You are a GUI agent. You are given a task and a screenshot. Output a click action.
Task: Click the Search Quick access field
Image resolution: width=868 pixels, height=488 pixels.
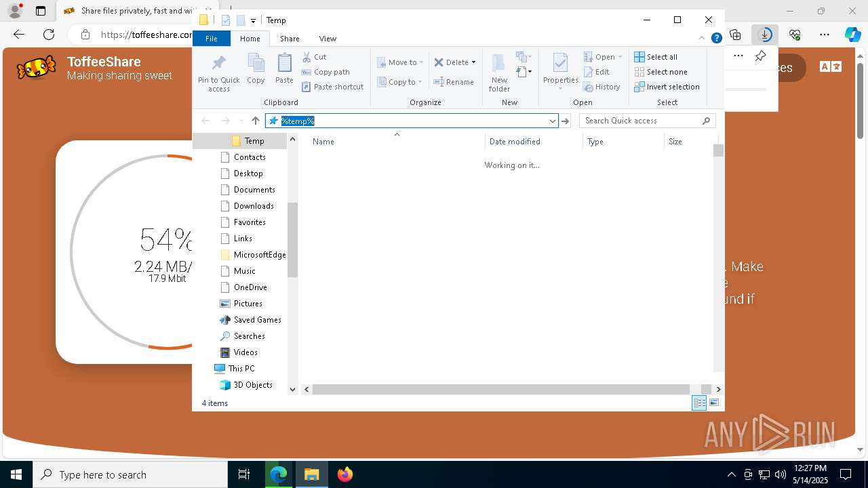tap(648, 121)
